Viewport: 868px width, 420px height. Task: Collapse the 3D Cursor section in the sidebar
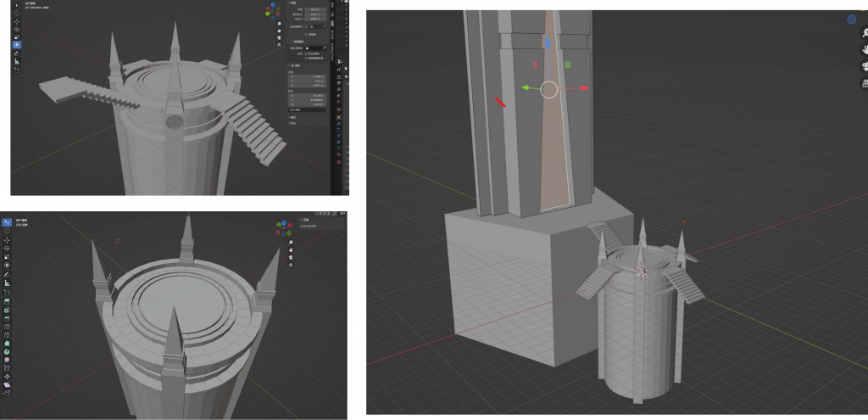click(293, 65)
